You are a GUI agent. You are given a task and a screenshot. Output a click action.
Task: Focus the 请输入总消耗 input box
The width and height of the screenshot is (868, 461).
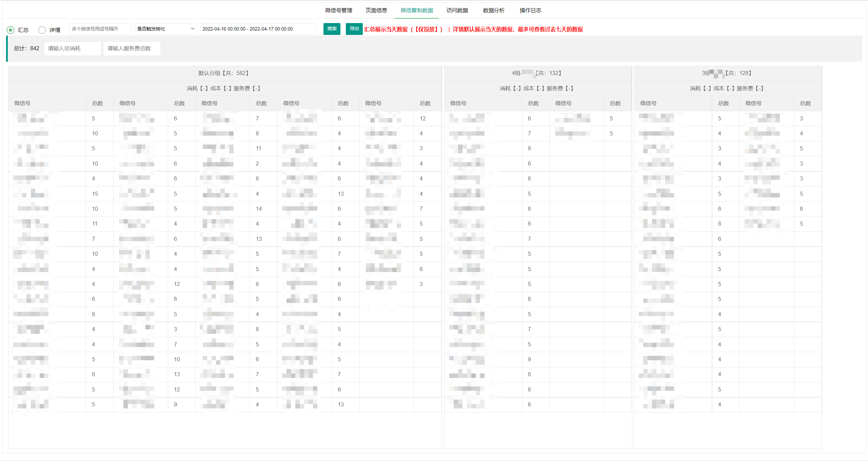point(72,49)
